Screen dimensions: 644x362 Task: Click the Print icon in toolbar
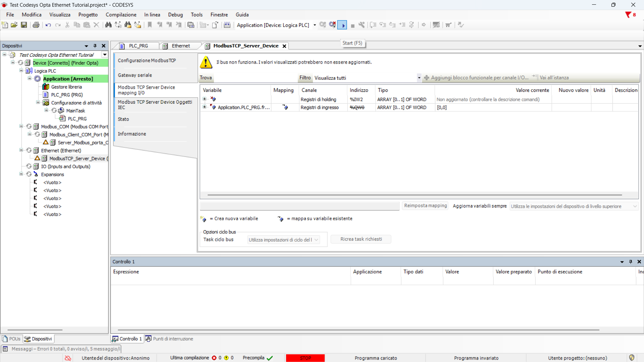36,25
